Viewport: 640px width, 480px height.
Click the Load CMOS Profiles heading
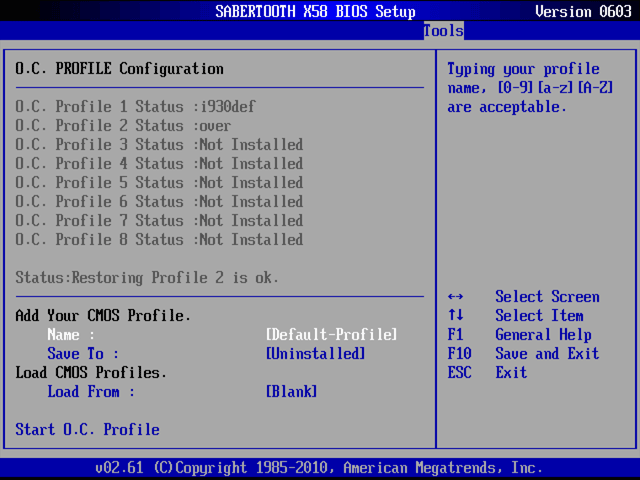91,373
